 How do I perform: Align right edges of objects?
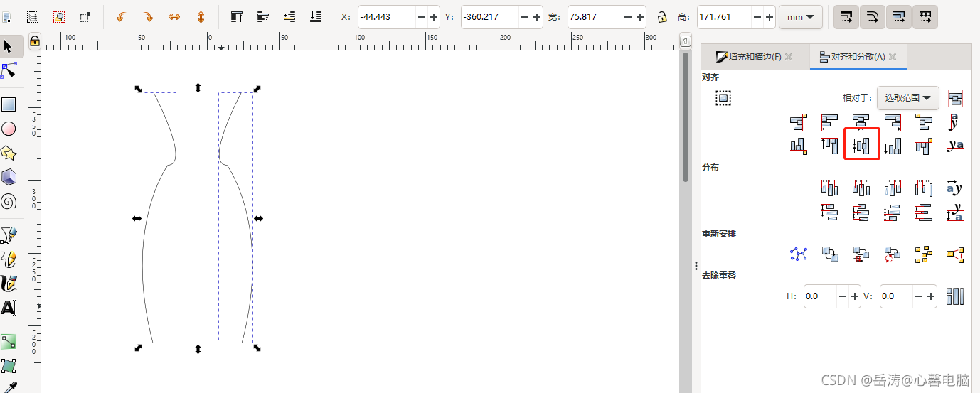click(893, 122)
